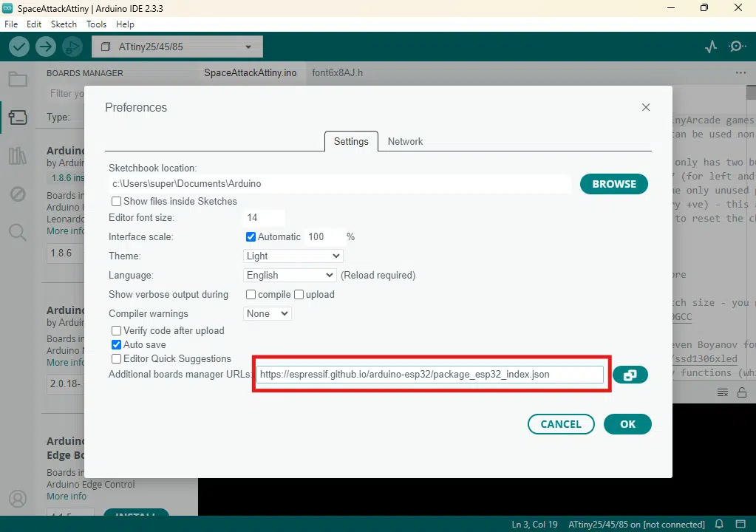The height and width of the screenshot is (532, 756).
Task: Click the Upload arrow toolbar icon
Action: [x=46, y=47]
